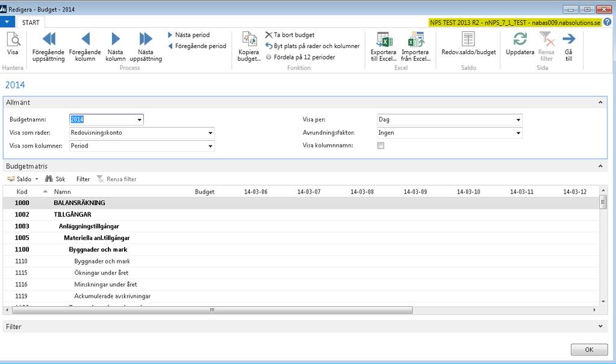
Task: Click the 14-03-12 column header
Action: tap(574, 191)
